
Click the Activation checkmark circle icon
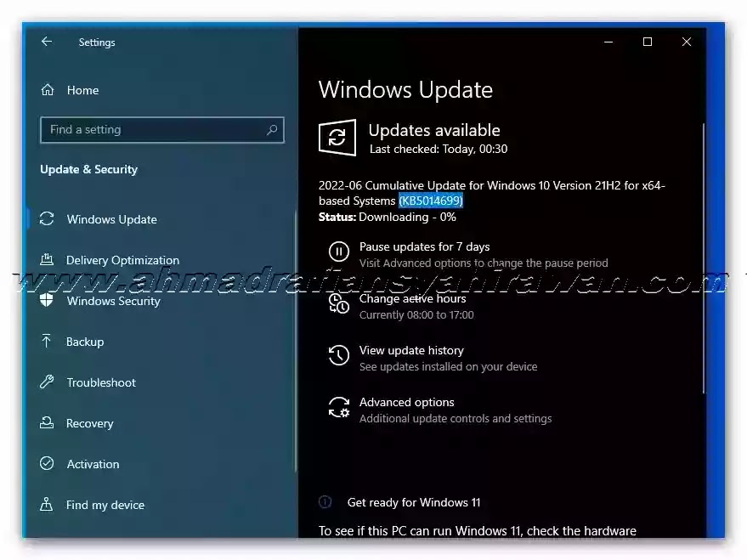click(x=48, y=464)
